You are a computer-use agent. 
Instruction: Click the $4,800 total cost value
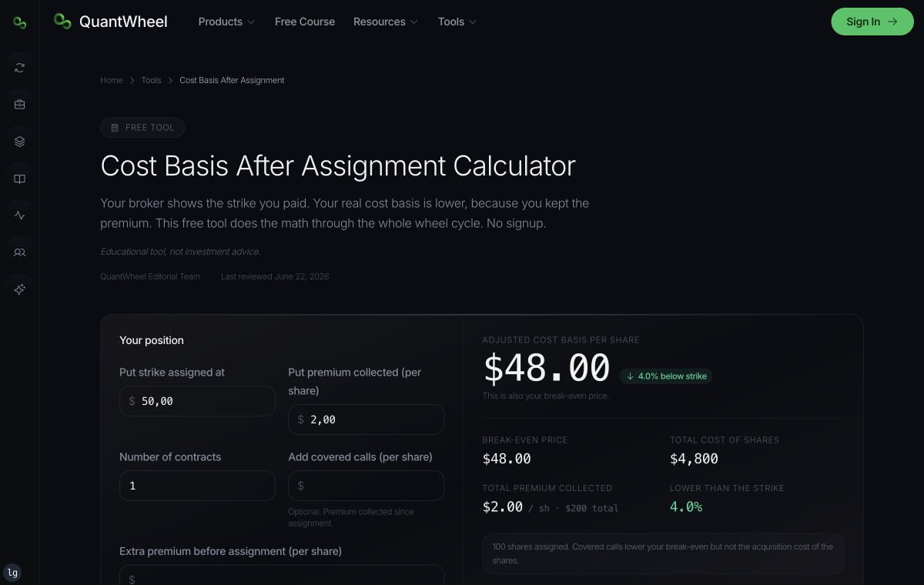tap(694, 459)
